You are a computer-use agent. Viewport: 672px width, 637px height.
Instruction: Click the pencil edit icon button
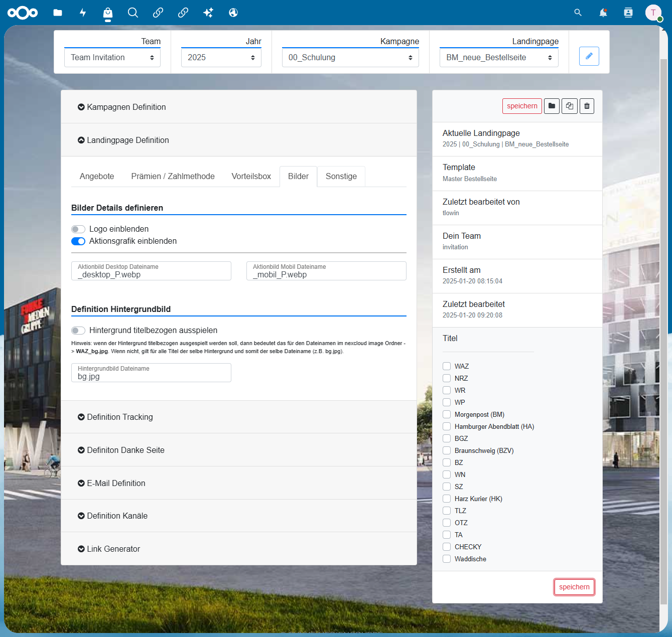click(589, 56)
